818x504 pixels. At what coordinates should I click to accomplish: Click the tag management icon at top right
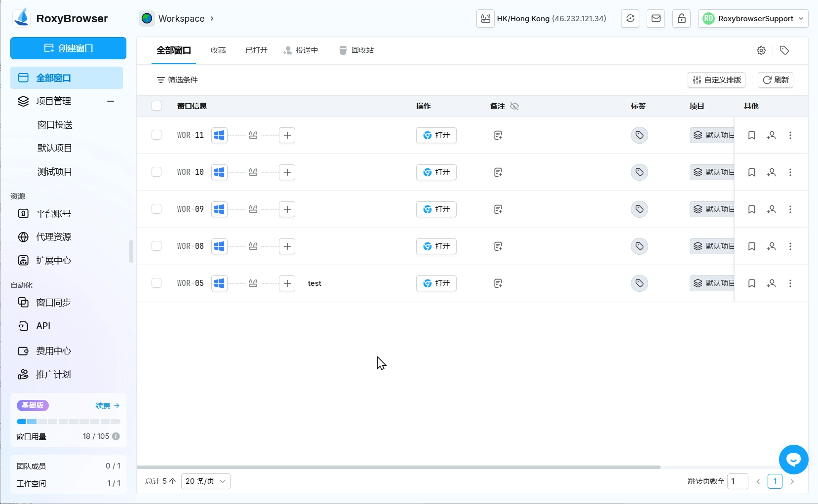click(784, 50)
